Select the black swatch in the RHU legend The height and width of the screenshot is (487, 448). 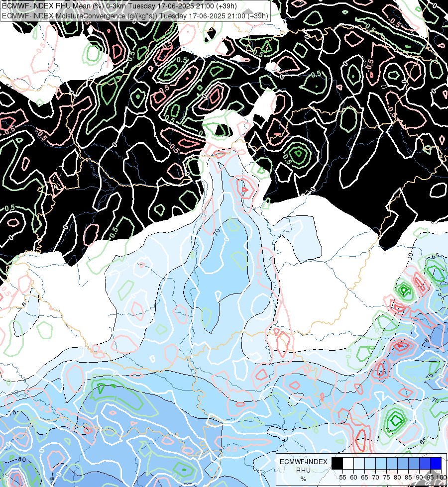pyautogui.click(x=337, y=463)
